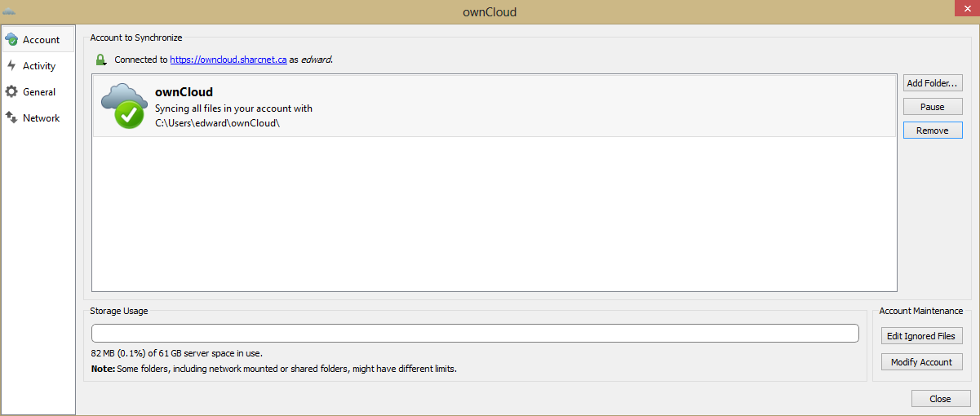
Task: Click the Storage Usage progress bar
Action: (x=475, y=333)
